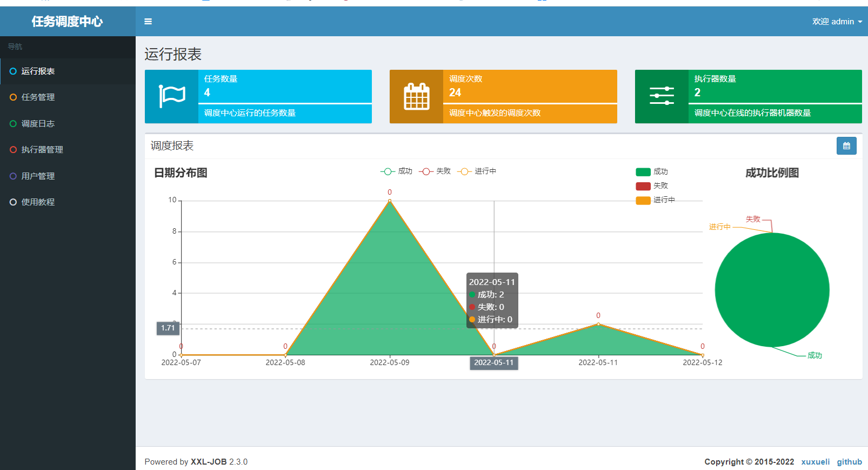Click the circle icon beside 执行器管理
Viewport: 868px width, 470px height.
(14, 150)
